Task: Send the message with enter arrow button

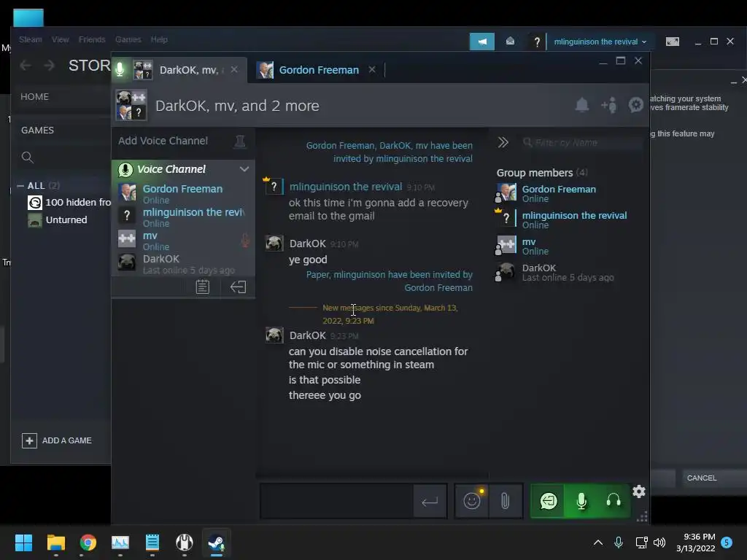Action: pos(430,501)
